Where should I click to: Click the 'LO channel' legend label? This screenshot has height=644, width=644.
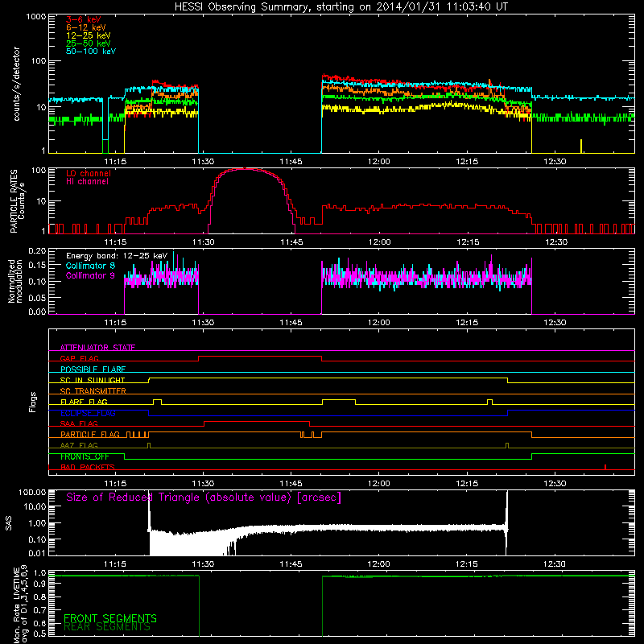[x=89, y=174]
